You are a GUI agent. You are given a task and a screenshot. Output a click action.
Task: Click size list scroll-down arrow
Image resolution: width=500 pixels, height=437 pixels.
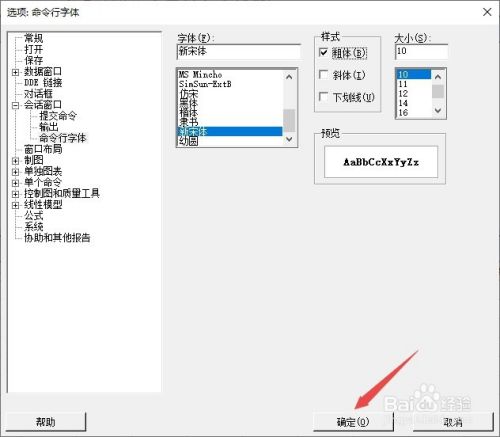click(438, 110)
